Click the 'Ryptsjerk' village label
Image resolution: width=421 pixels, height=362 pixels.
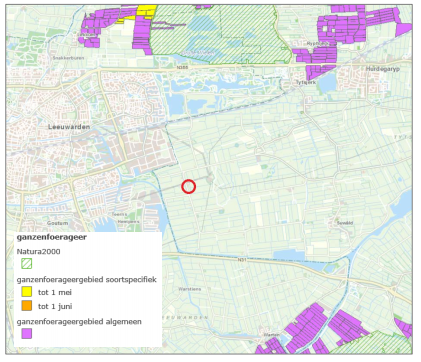[317, 43]
